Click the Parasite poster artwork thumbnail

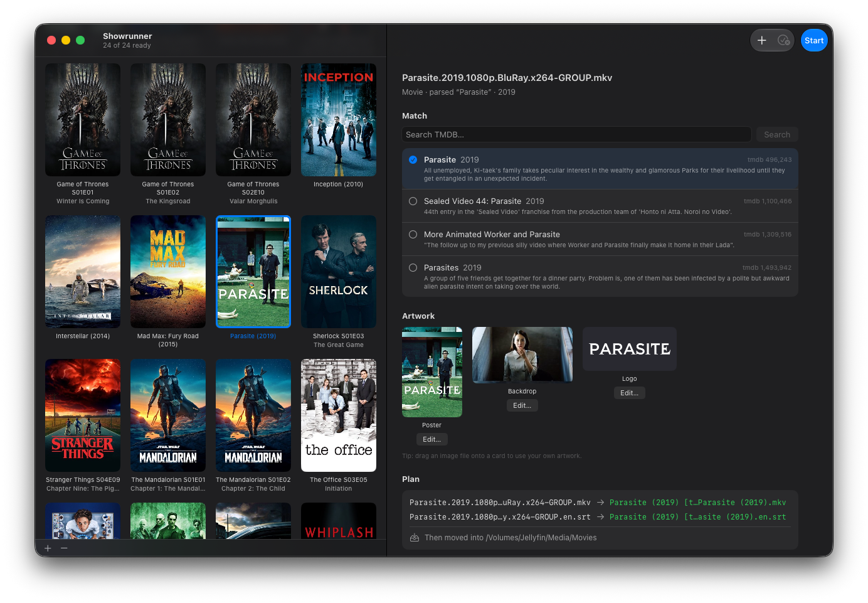pos(432,372)
